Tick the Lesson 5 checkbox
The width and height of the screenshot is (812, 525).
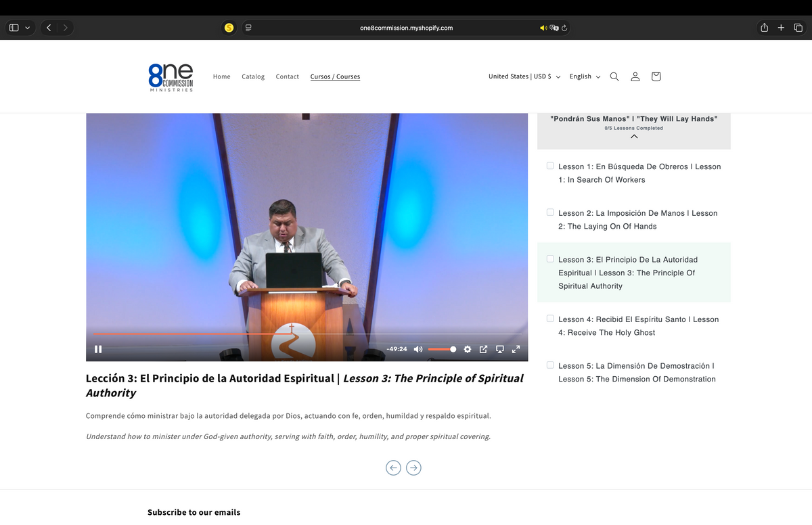[550, 365]
